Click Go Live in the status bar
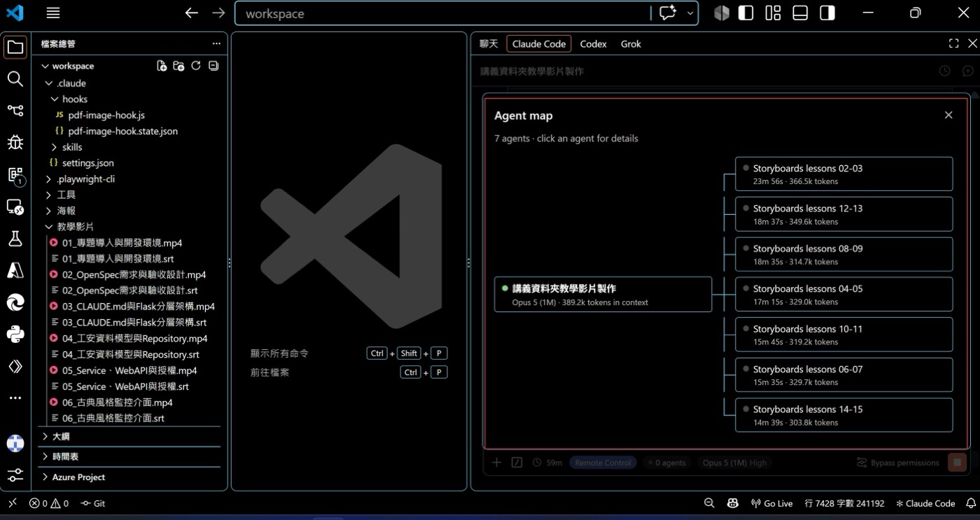 click(x=771, y=503)
